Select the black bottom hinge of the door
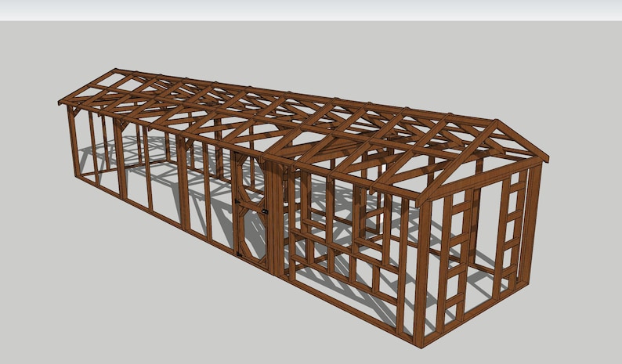The image size is (622, 364). tap(239, 254)
